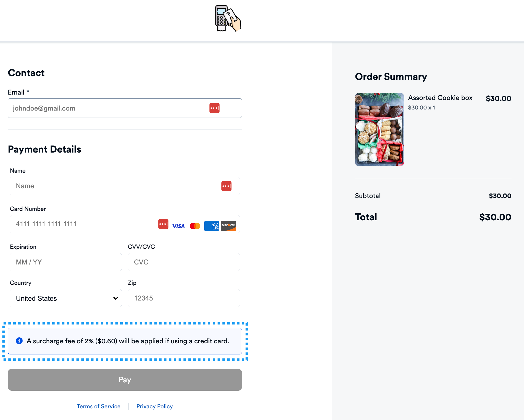This screenshot has width=524, height=420.
Task: Click password manager icon in Card Number field
Action: coord(163,224)
